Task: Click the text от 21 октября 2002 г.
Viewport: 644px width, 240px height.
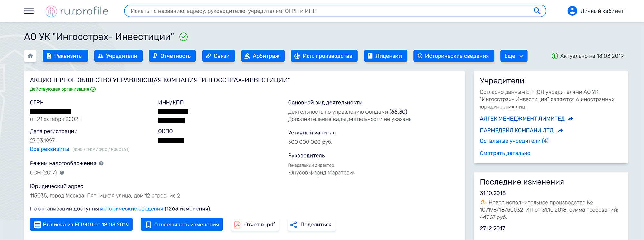Action: click(56, 119)
